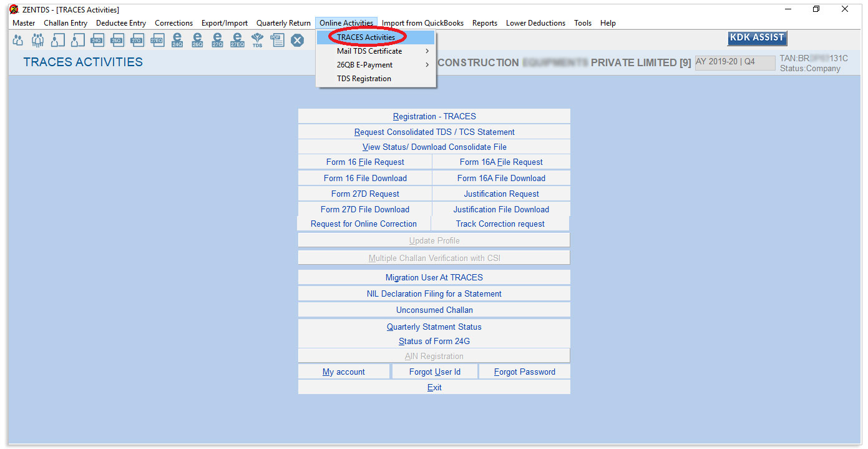
Task: Open Form 16 File Download
Action: 365,178
